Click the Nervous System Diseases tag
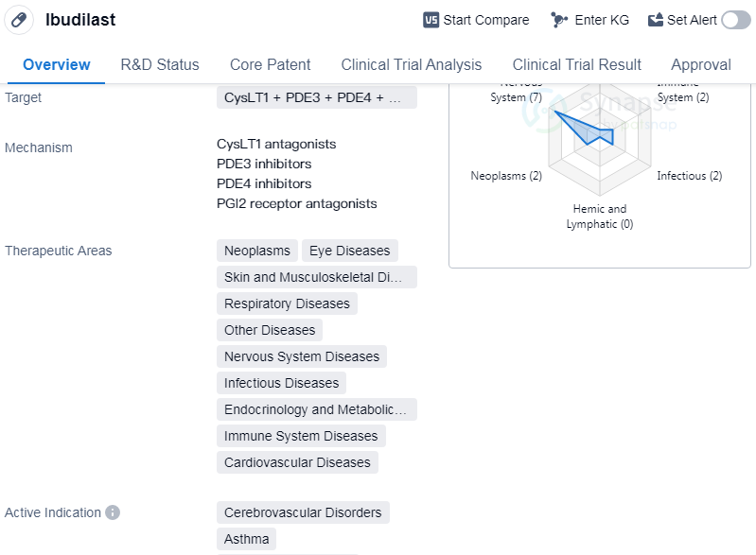This screenshot has height=555, width=756. pyautogui.click(x=301, y=356)
